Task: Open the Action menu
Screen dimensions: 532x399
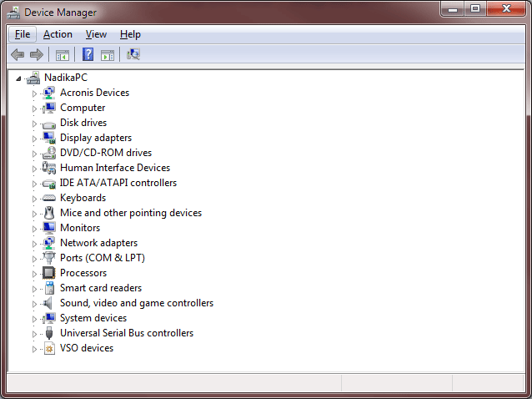Action: 58,34
